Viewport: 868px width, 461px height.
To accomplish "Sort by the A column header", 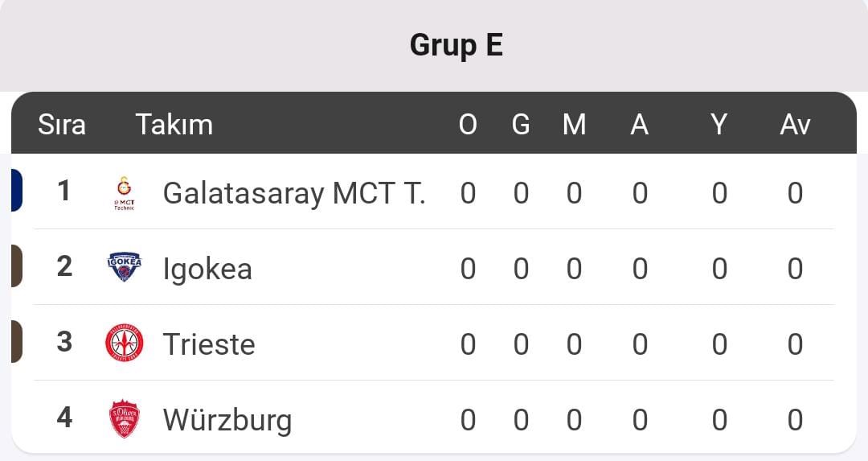I will pos(640,125).
